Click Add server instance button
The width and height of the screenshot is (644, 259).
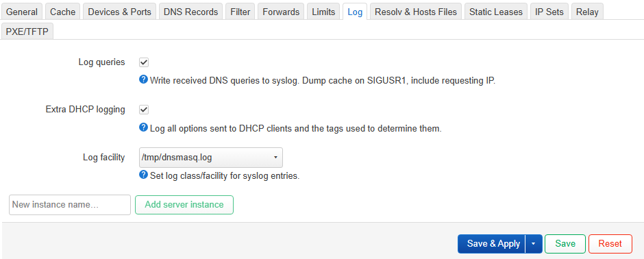point(184,205)
